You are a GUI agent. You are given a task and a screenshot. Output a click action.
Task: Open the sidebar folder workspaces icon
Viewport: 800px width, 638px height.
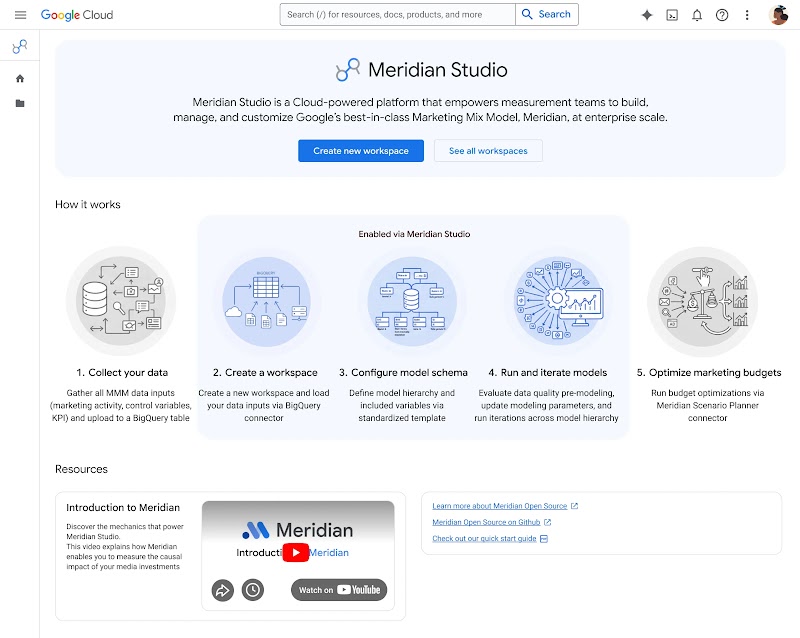tap(20, 104)
